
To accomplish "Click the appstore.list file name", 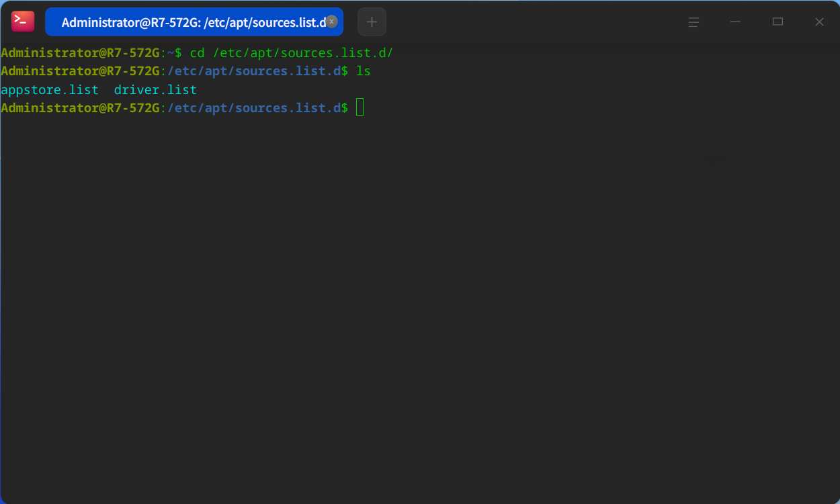I will pos(50,89).
